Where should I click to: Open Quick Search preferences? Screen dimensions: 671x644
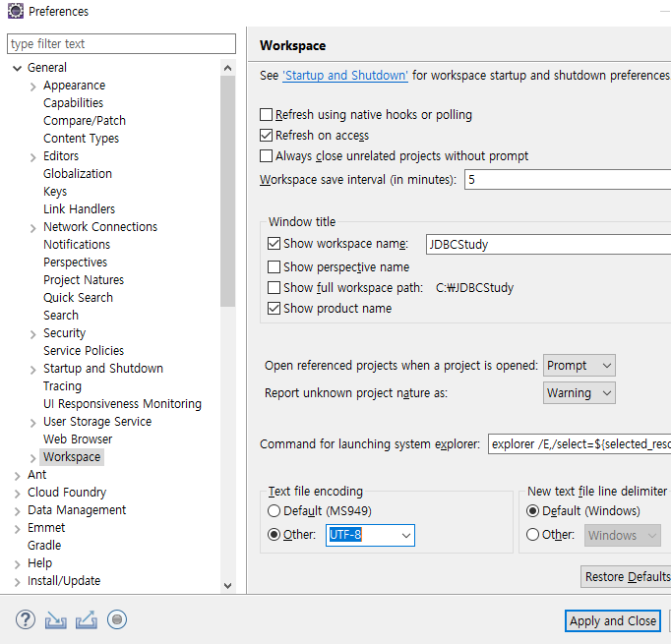click(x=79, y=297)
